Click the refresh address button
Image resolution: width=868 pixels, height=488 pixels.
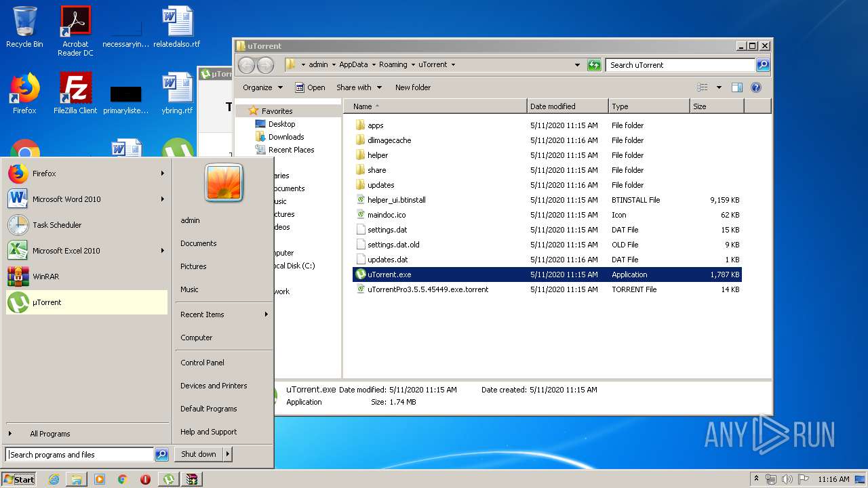pos(594,65)
